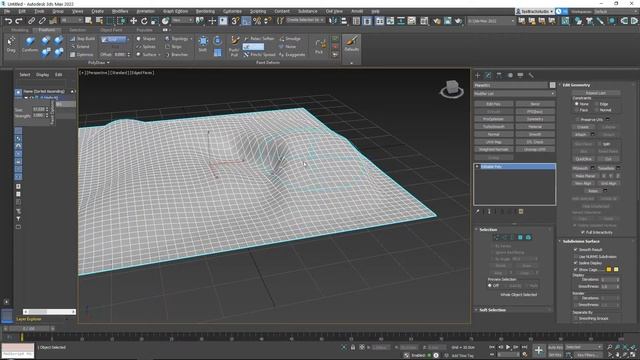640x360 pixels.
Task: Add the Symmetry modifier button
Action: [x=535, y=119]
